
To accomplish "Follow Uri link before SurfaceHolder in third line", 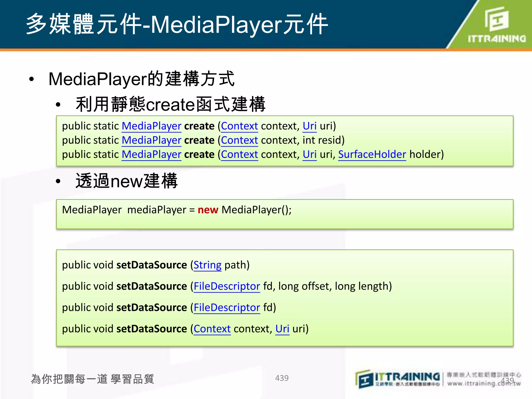I will pyautogui.click(x=310, y=155).
